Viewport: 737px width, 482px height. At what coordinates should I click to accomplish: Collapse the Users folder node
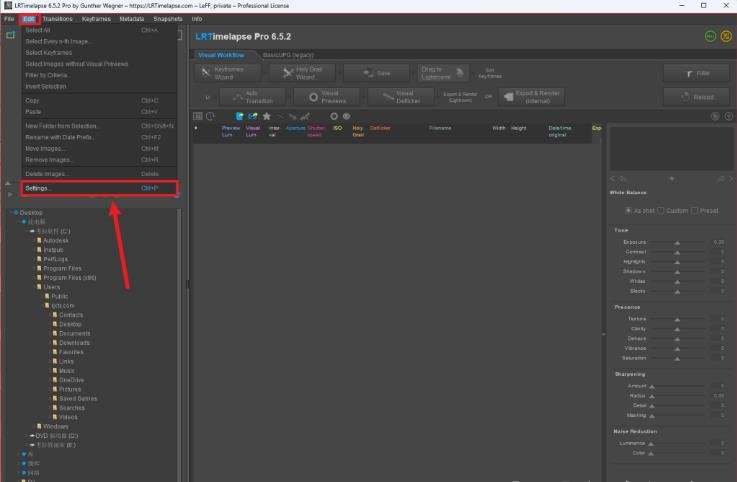point(35,287)
